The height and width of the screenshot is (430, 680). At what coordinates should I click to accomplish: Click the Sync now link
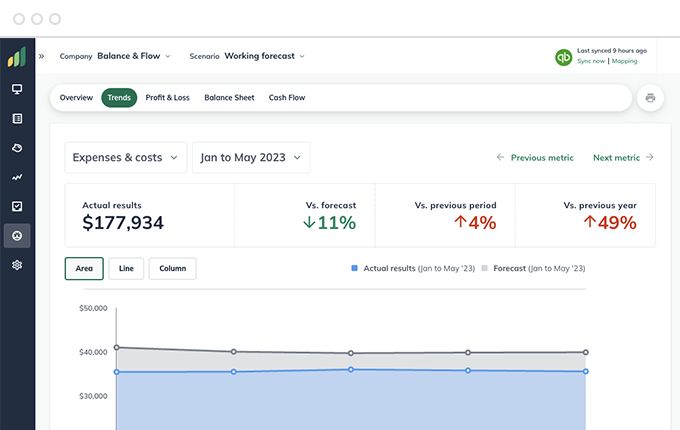(591, 61)
